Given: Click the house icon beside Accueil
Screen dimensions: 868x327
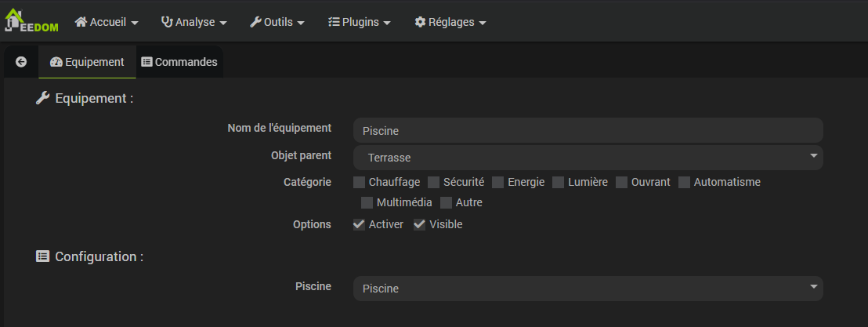Looking at the screenshot, I should click(81, 22).
